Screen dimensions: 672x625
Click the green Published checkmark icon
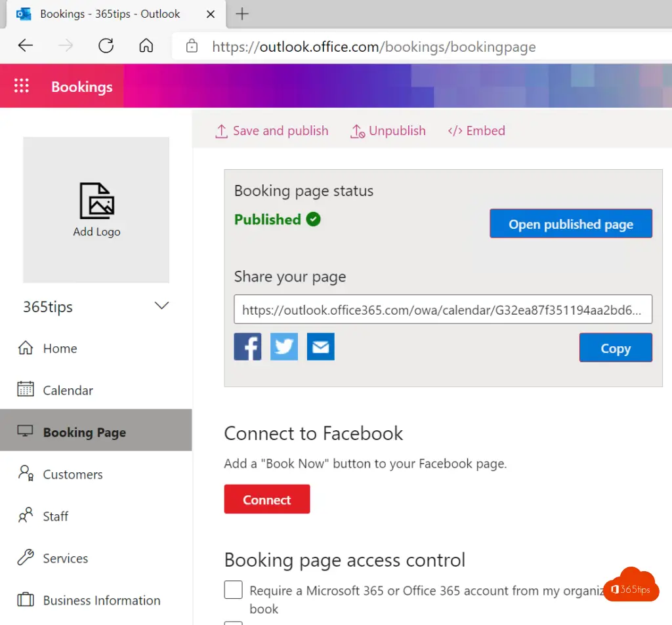(x=313, y=219)
